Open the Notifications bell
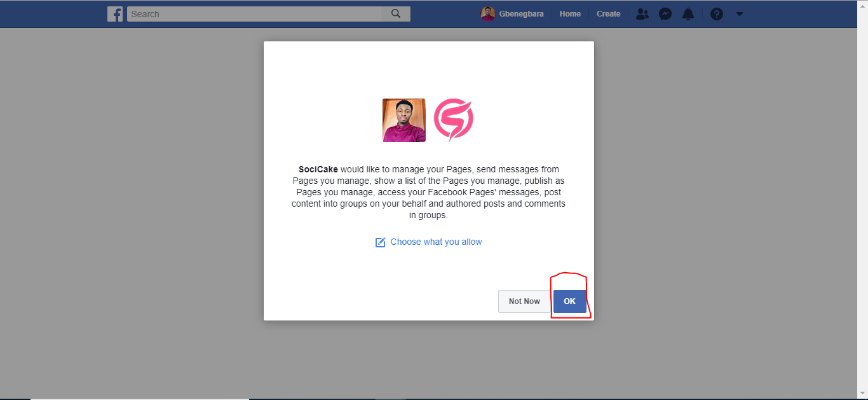868x400 pixels. click(688, 14)
